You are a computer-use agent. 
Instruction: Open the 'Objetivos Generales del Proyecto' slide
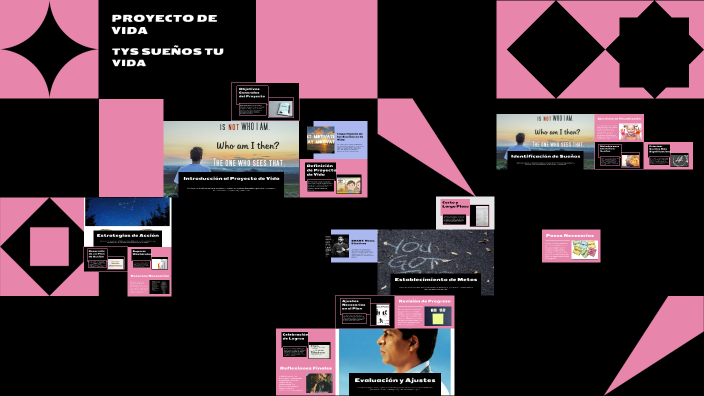coord(265,101)
